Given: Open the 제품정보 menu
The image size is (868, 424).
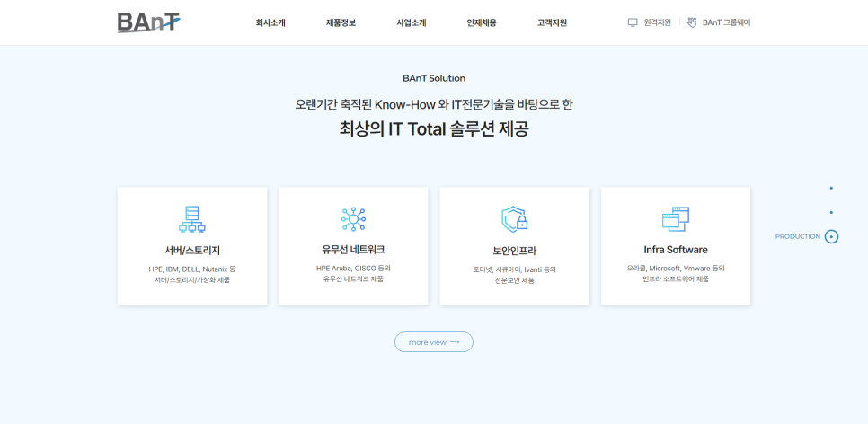Looking at the screenshot, I should 341,22.
